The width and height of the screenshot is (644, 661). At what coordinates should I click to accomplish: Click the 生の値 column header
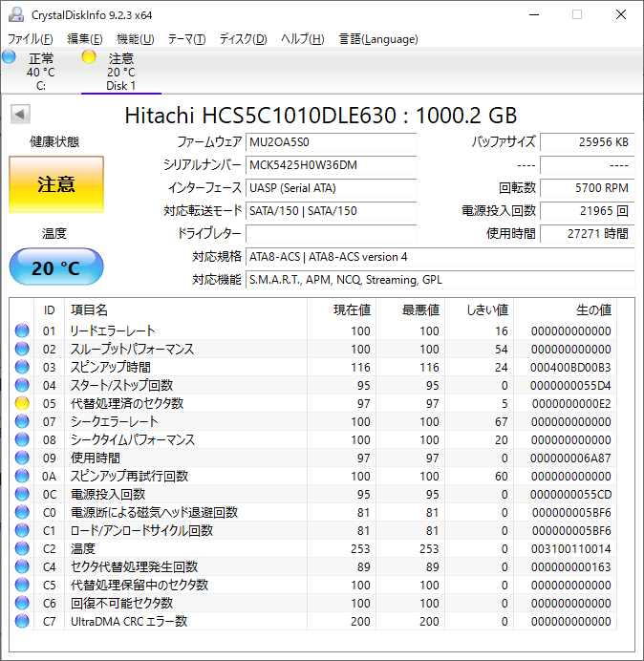565,309
